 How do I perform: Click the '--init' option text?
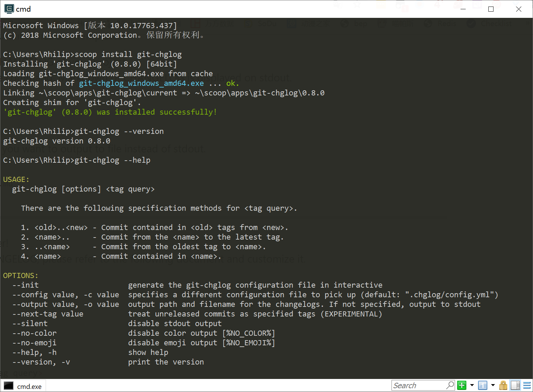click(25, 285)
